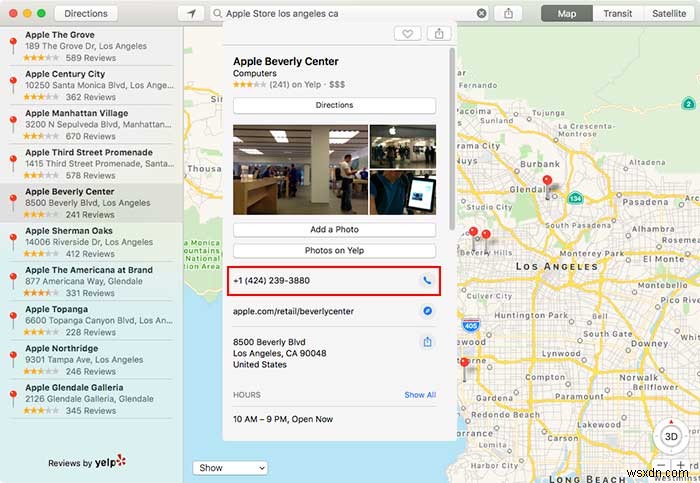
Task: Select Apple The Grove result
Action: [x=92, y=46]
